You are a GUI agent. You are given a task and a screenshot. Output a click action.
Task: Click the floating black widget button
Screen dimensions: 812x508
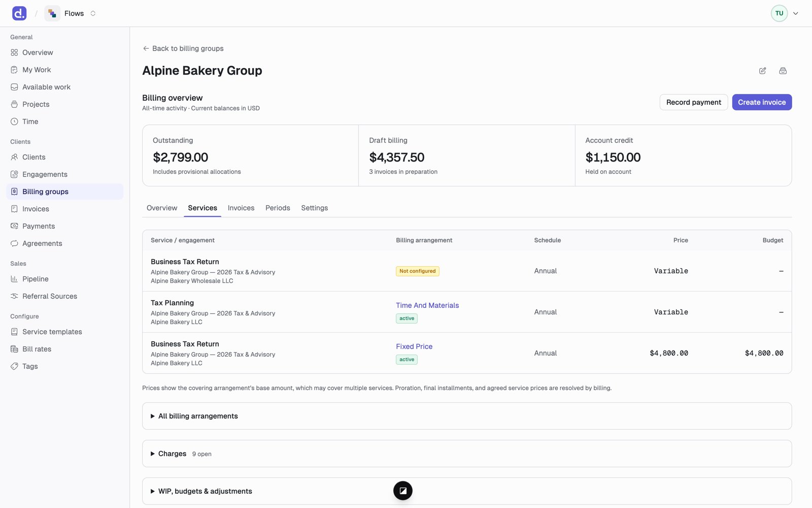coord(403,491)
